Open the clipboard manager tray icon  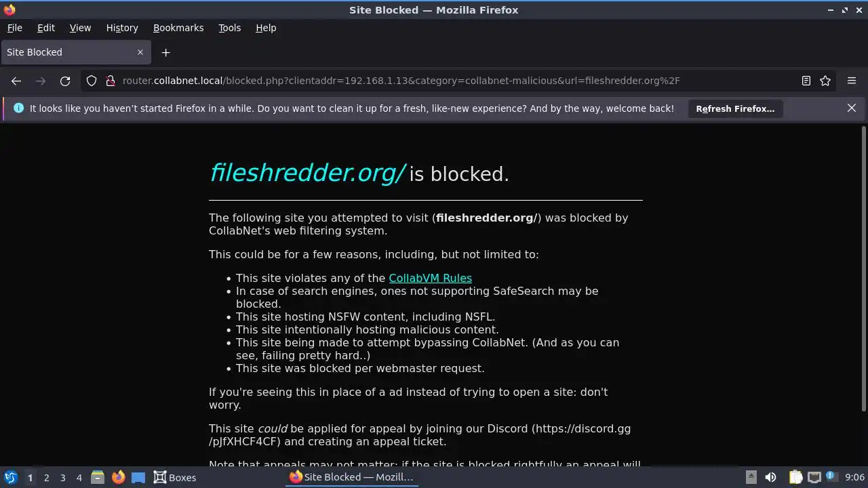click(x=795, y=477)
